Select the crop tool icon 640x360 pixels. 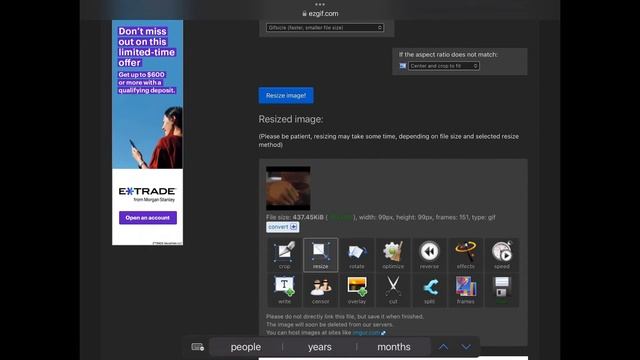pyautogui.click(x=284, y=255)
